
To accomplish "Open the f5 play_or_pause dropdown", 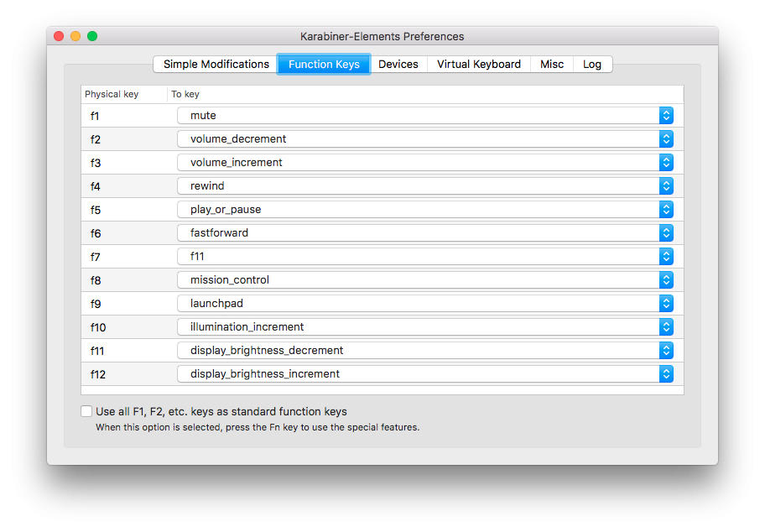I will coord(425,210).
